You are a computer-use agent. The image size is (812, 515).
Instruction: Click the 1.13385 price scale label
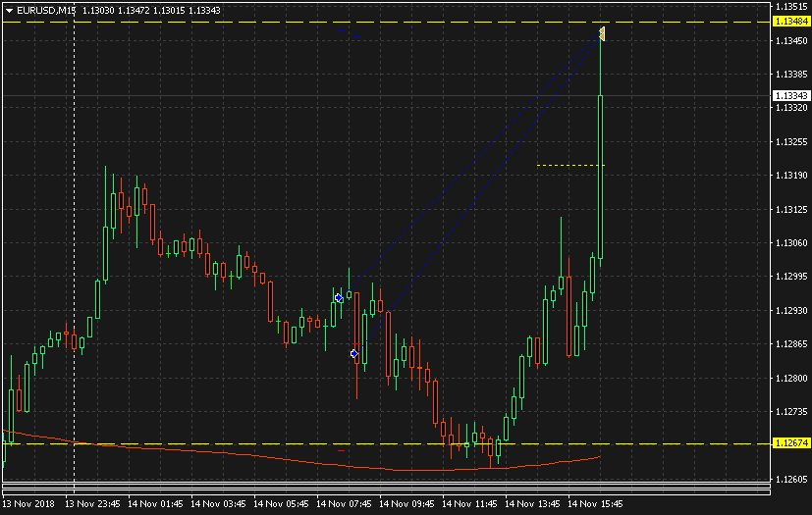point(790,74)
